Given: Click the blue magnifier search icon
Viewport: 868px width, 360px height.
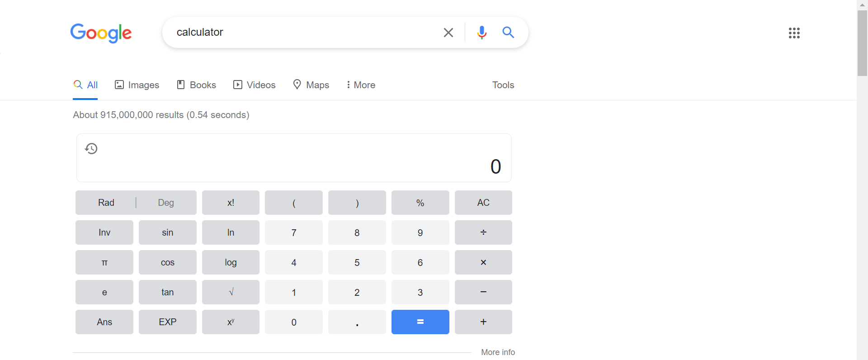Looking at the screenshot, I should click(508, 33).
